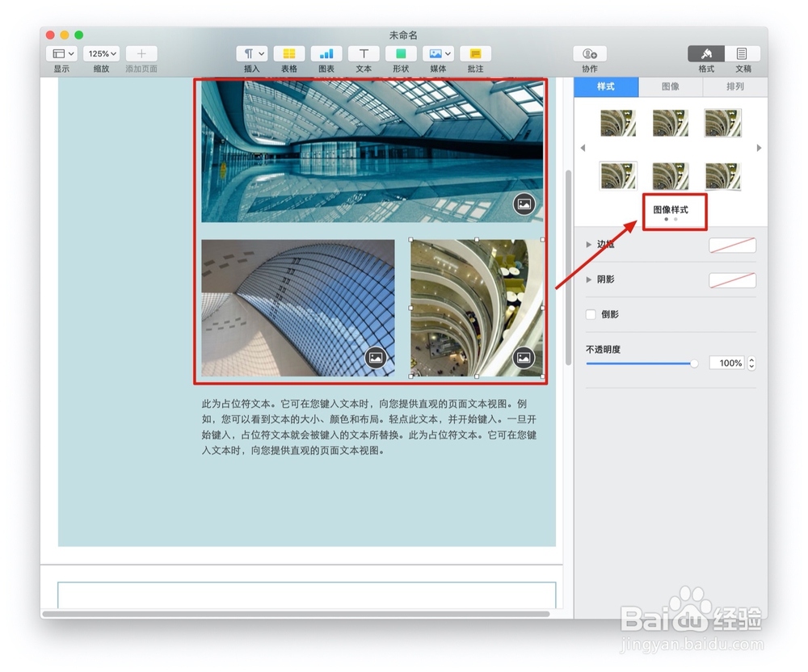Insert a shape with the 形状 icon
Image resolution: width=808 pixels, height=672 pixels.
pyautogui.click(x=400, y=55)
